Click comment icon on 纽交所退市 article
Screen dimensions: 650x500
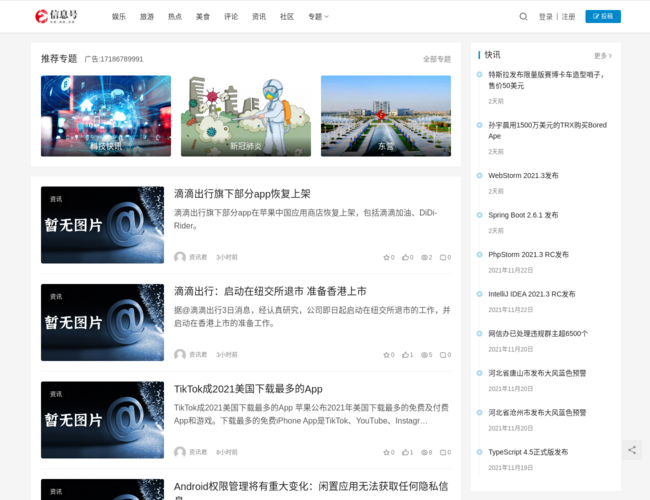[443, 355]
